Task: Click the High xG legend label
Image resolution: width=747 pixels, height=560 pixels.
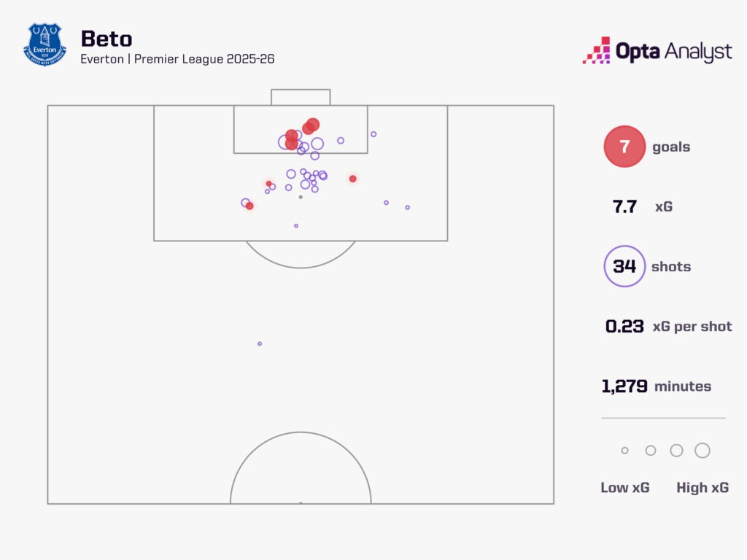Action: pyautogui.click(x=703, y=488)
